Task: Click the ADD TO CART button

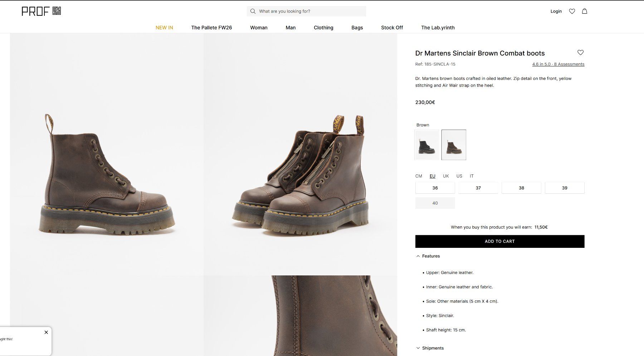Action: click(x=500, y=241)
